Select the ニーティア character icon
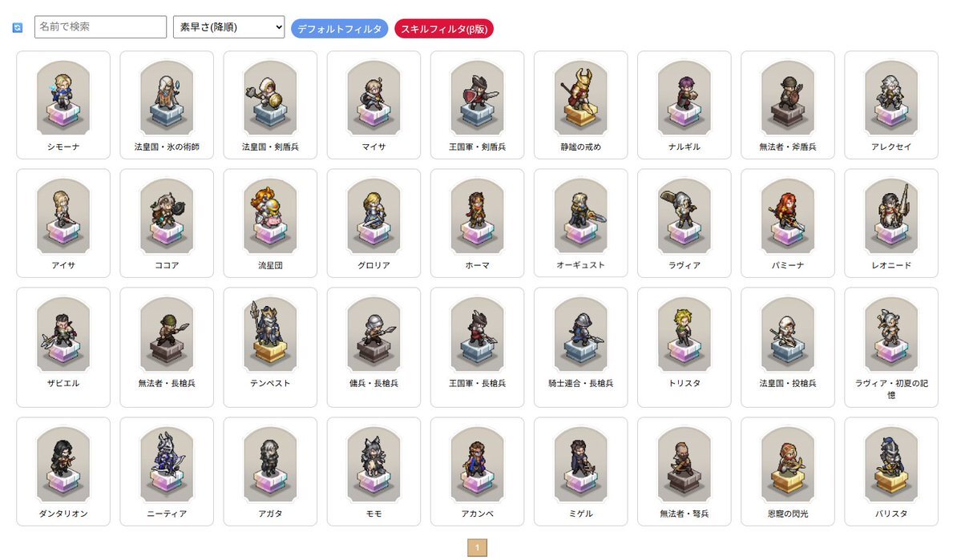Image resolution: width=961 pixels, height=560 pixels. [167, 465]
